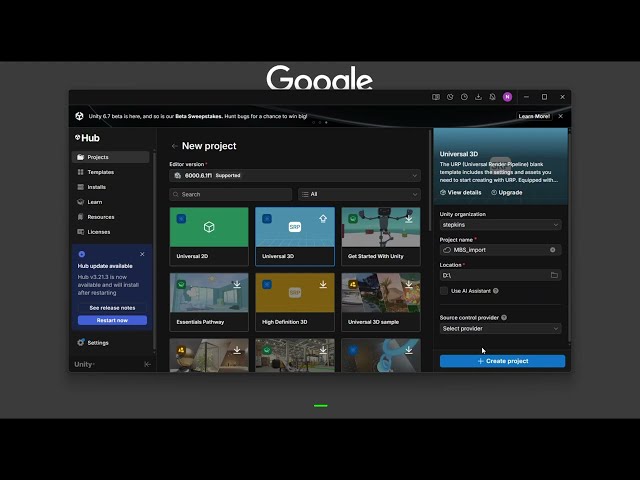Open the Unity organization dropdown
Image resolution: width=640 pixels, height=480 pixels.
[x=500, y=225]
